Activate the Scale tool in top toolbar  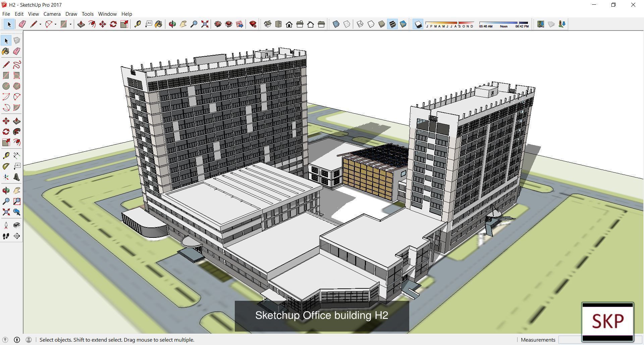coord(124,24)
